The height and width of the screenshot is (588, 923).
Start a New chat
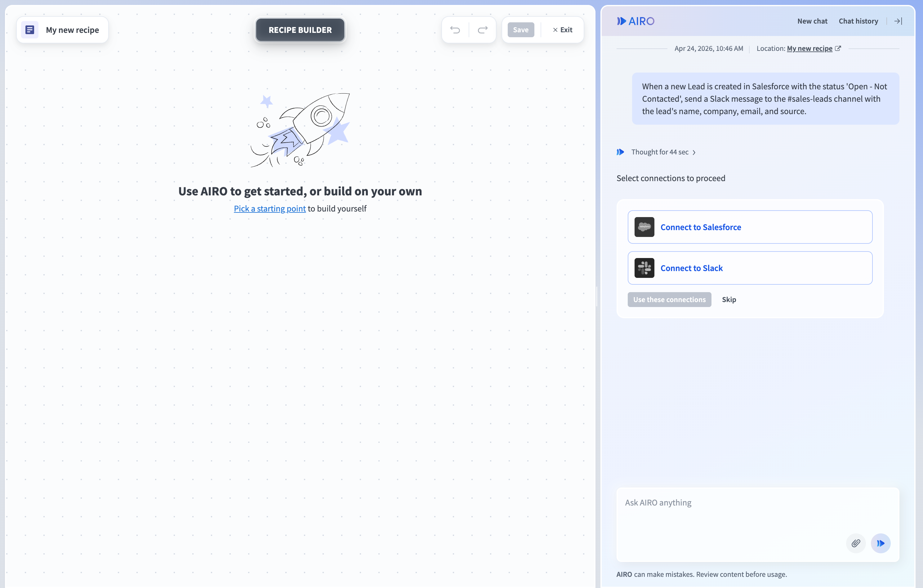coord(812,21)
